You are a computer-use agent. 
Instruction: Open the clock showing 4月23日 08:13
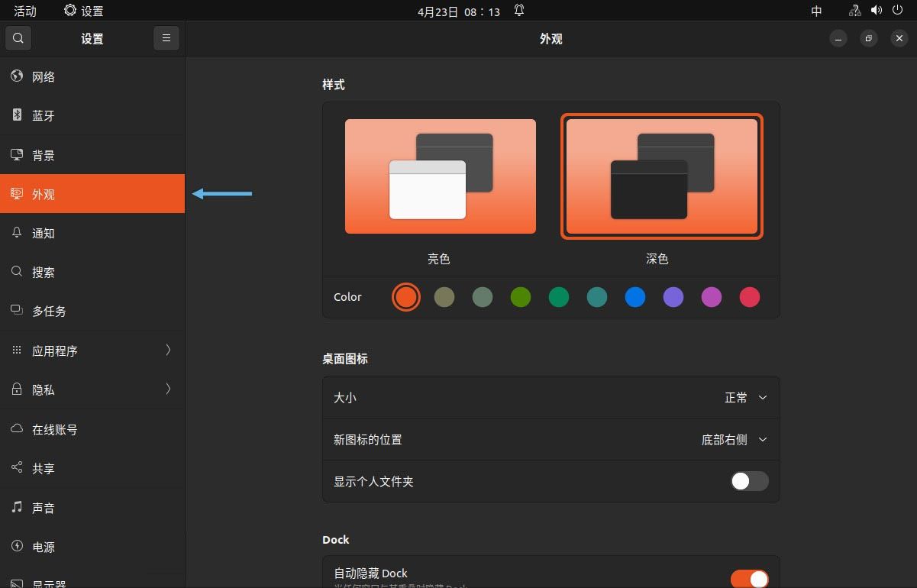(459, 11)
